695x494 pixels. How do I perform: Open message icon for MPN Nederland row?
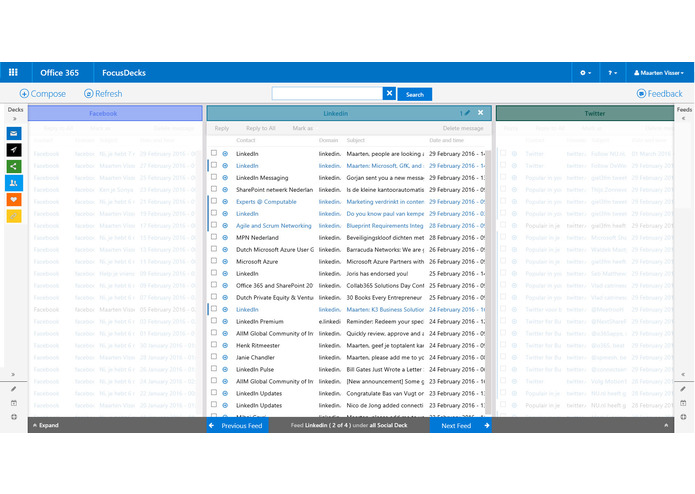coord(225,237)
